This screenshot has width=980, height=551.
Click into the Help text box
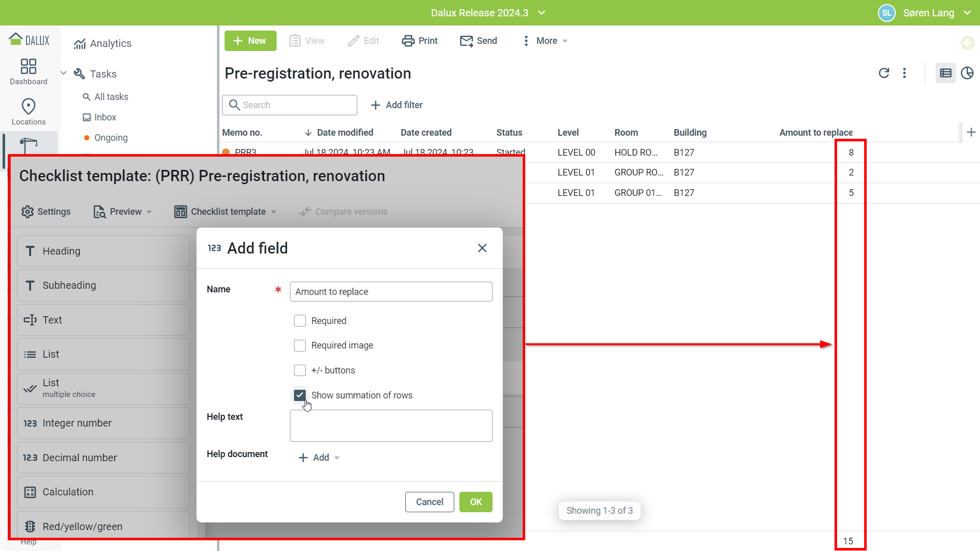(391, 425)
